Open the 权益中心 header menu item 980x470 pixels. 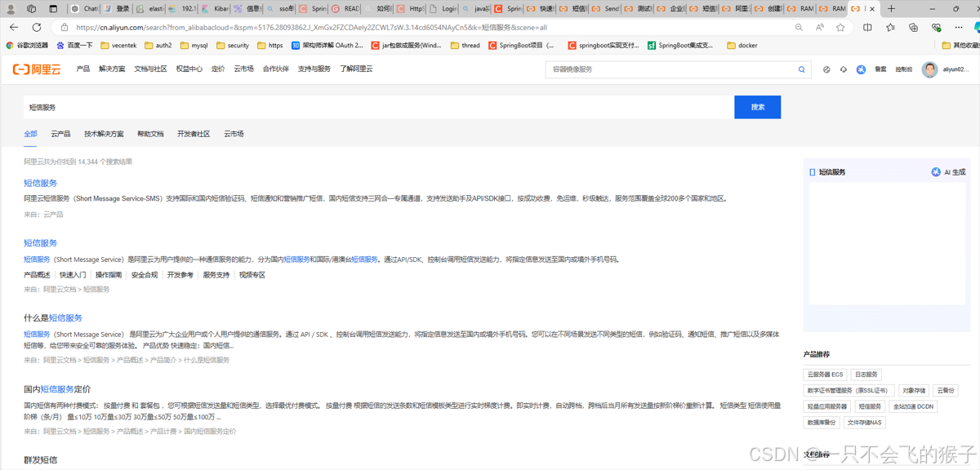(x=189, y=69)
